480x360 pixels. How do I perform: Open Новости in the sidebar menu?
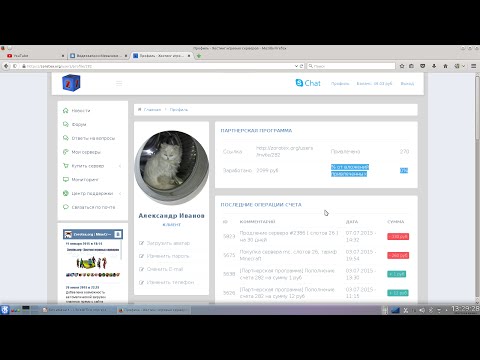[x=81, y=110]
